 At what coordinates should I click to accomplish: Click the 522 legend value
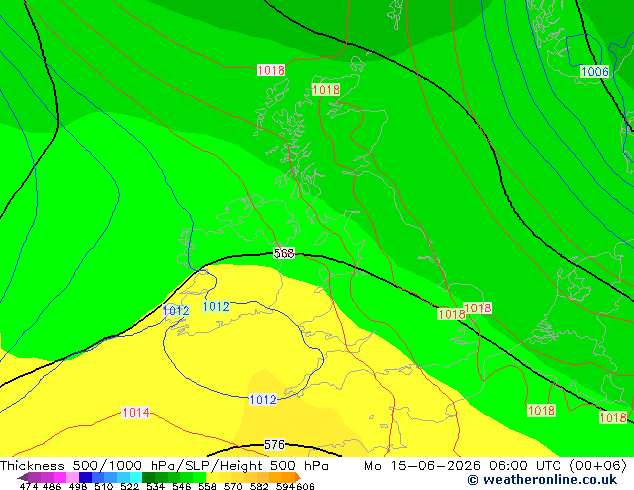click(x=129, y=486)
